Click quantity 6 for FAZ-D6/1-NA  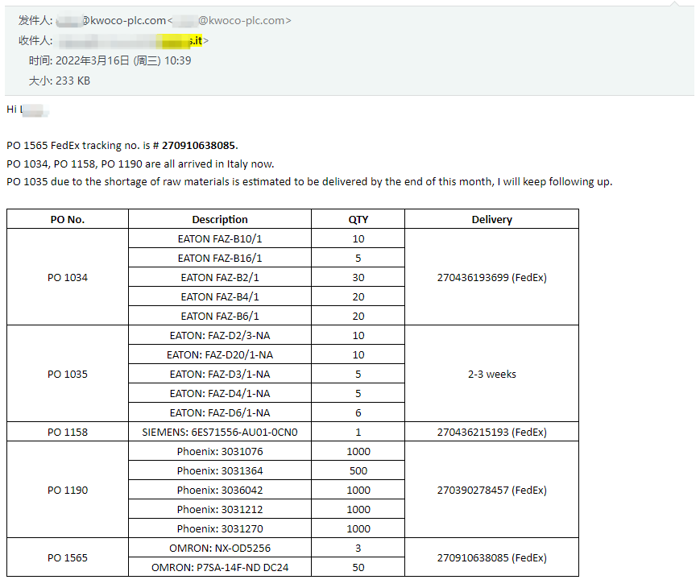[x=358, y=413]
